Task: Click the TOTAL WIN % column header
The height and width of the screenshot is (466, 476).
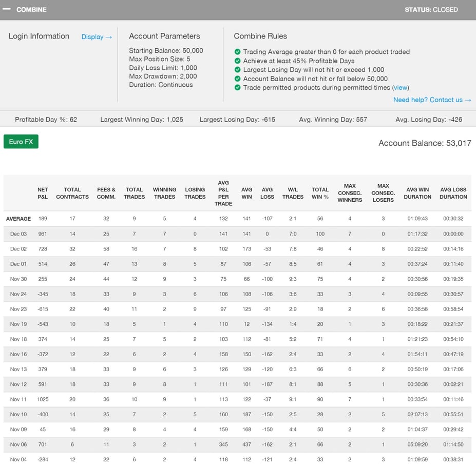Action: pyautogui.click(x=320, y=193)
